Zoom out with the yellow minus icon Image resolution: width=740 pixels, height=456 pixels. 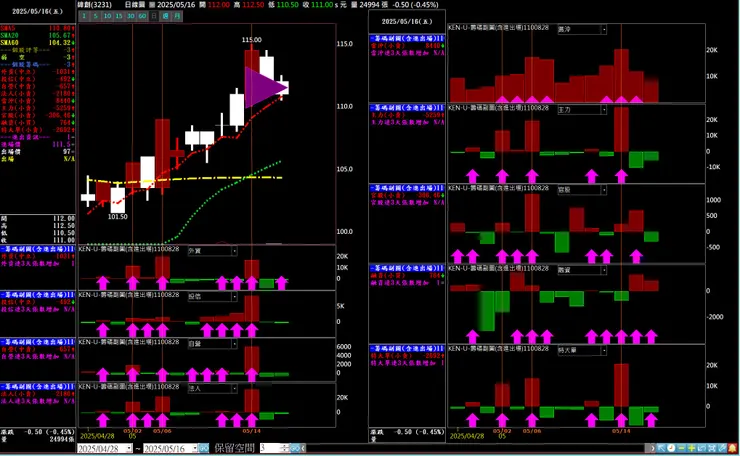[x=681, y=448]
